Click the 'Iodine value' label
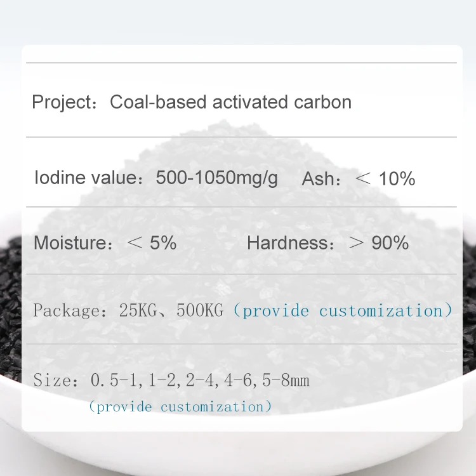 [85, 178]
